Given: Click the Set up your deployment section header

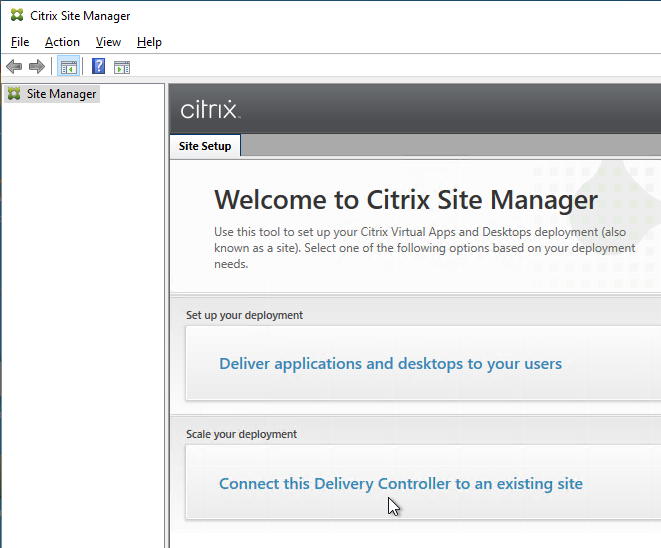Looking at the screenshot, I should (244, 315).
